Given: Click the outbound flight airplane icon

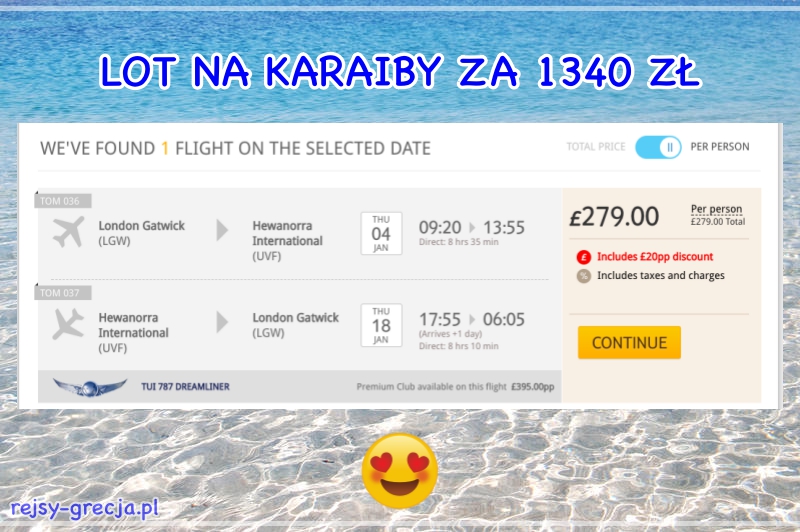Looking at the screenshot, I should [x=68, y=232].
